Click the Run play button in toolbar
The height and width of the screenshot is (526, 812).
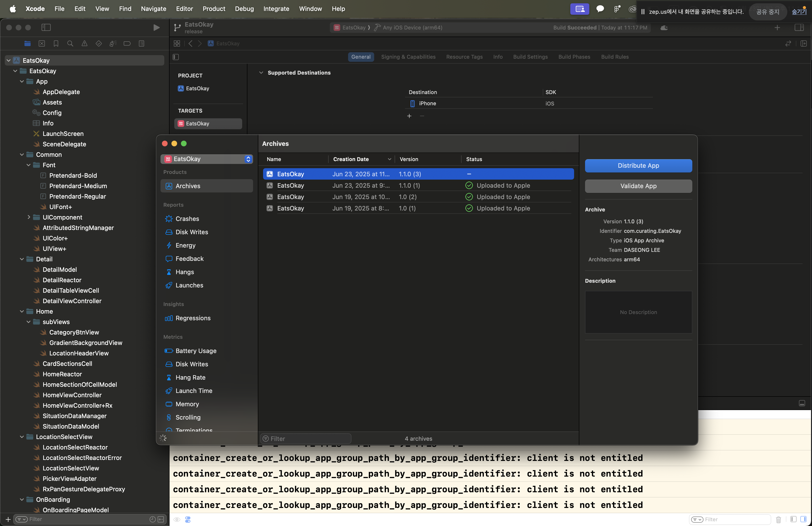(x=156, y=28)
